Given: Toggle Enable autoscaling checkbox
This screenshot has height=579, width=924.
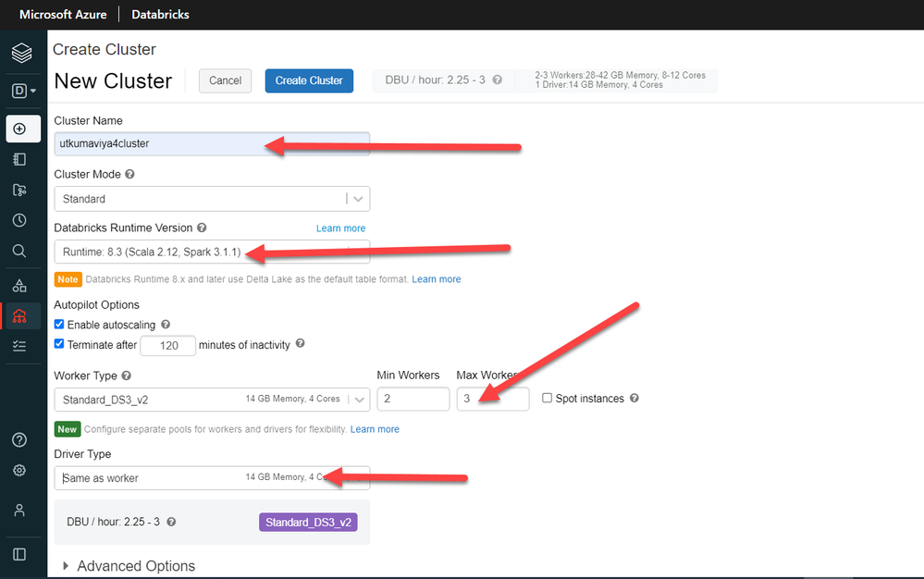Looking at the screenshot, I should pyautogui.click(x=59, y=325).
